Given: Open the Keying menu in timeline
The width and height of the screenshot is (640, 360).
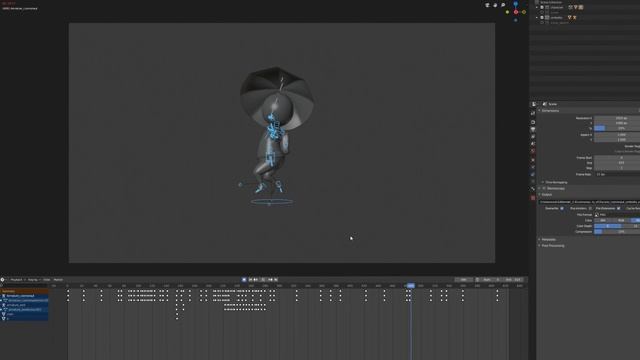Looking at the screenshot, I should [x=33, y=280].
